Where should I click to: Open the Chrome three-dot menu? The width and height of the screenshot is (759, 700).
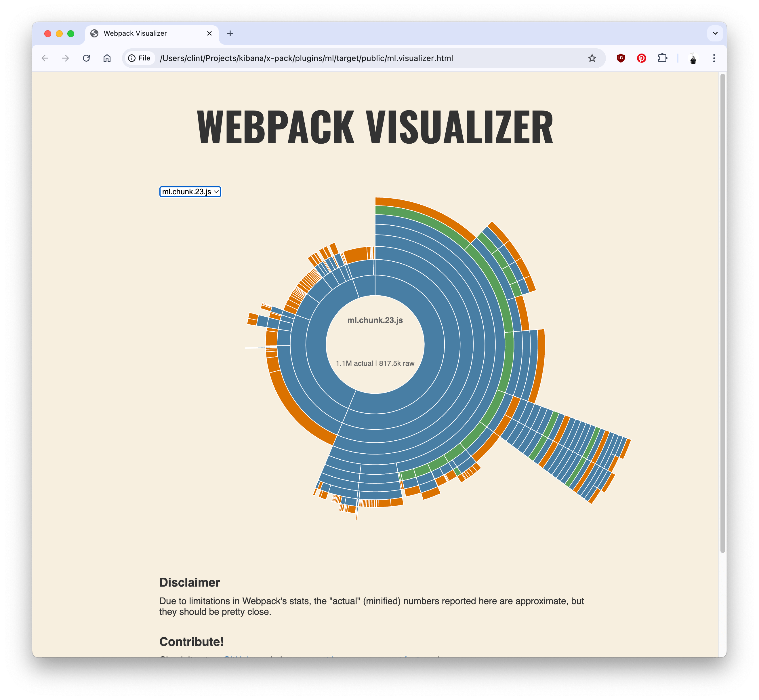coord(714,58)
